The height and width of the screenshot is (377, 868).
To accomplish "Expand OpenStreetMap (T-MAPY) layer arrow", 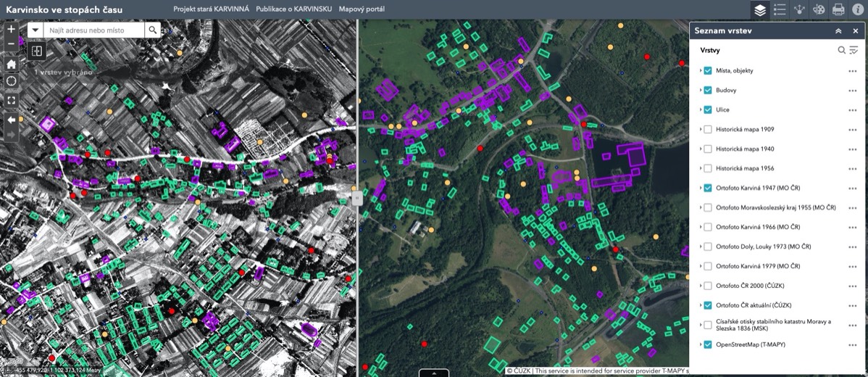I will [x=700, y=344].
